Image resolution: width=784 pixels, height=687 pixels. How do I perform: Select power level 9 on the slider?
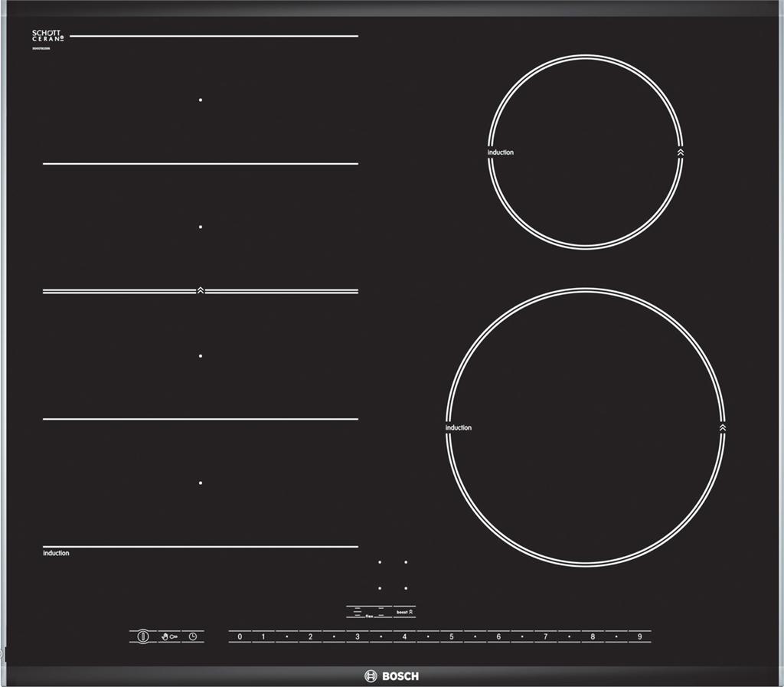point(640,636)
